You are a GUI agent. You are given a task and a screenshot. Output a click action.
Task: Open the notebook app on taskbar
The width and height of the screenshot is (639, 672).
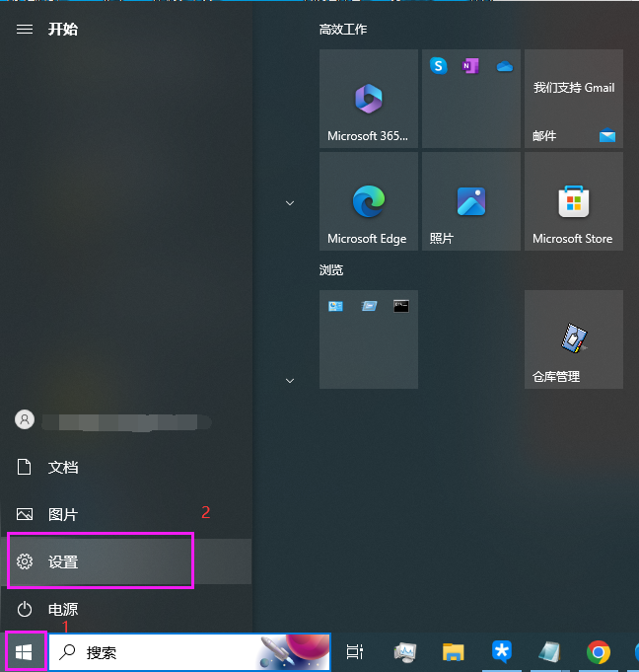tap(549, 652)
